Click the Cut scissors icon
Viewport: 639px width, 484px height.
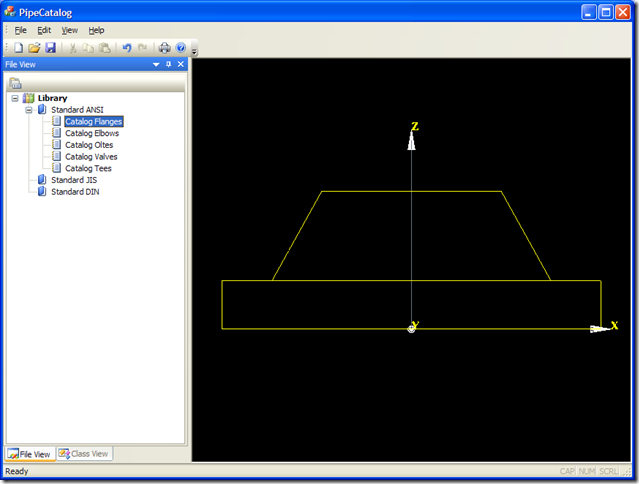click(73, 48)
